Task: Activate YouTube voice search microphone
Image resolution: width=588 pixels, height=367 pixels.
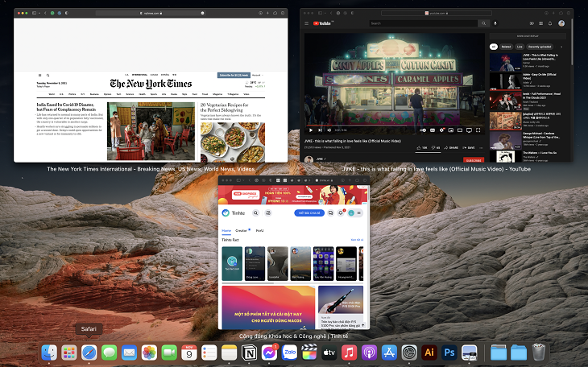Action: tap(495, 23)
